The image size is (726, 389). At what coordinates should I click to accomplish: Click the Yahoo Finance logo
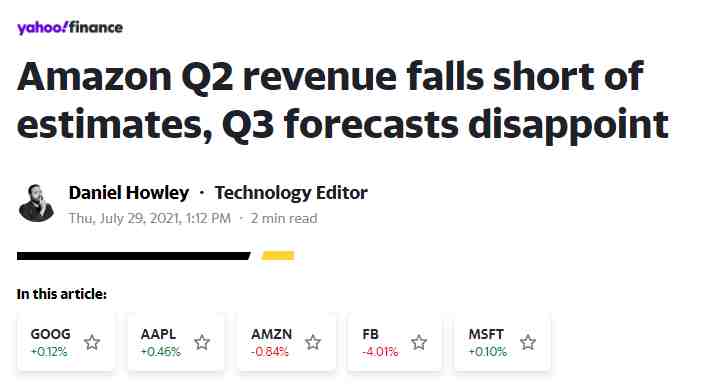[70, 28]
